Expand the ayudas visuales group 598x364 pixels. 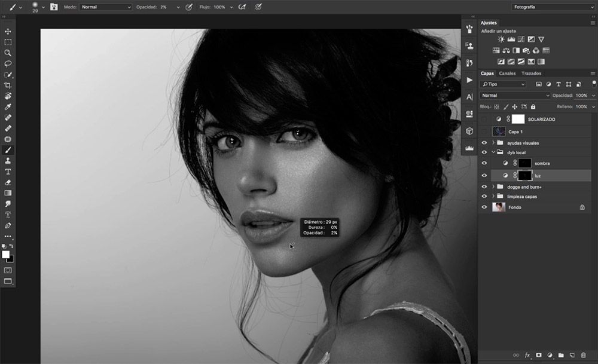493,143
